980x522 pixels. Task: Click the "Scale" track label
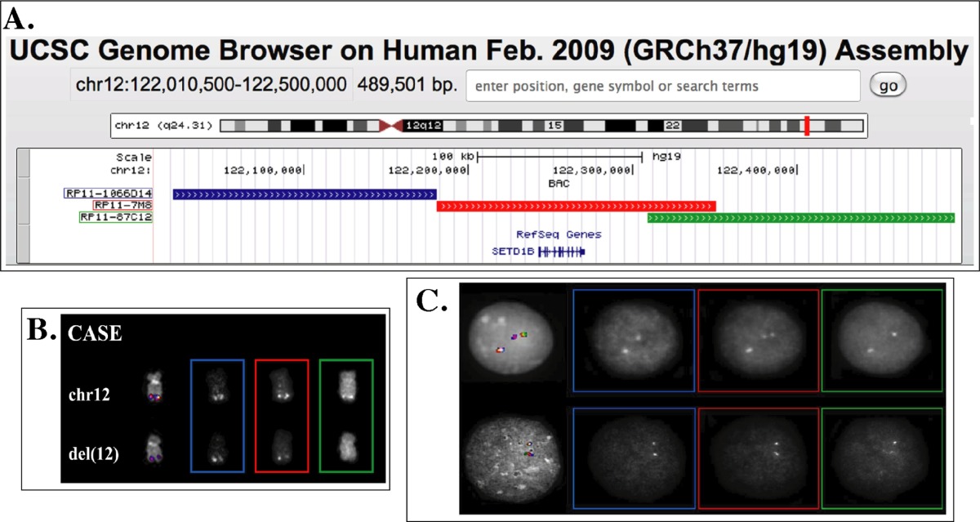134,155
